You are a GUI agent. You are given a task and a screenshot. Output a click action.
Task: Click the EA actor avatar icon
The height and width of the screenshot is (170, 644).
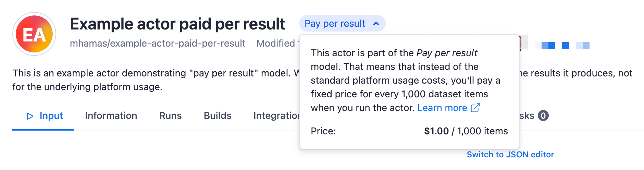[x=34, y=34]
